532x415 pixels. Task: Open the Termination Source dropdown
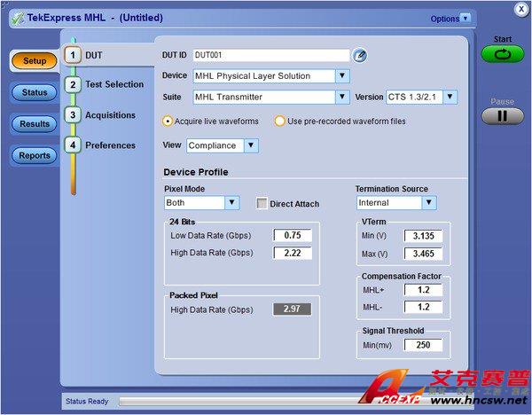(429, 203)
